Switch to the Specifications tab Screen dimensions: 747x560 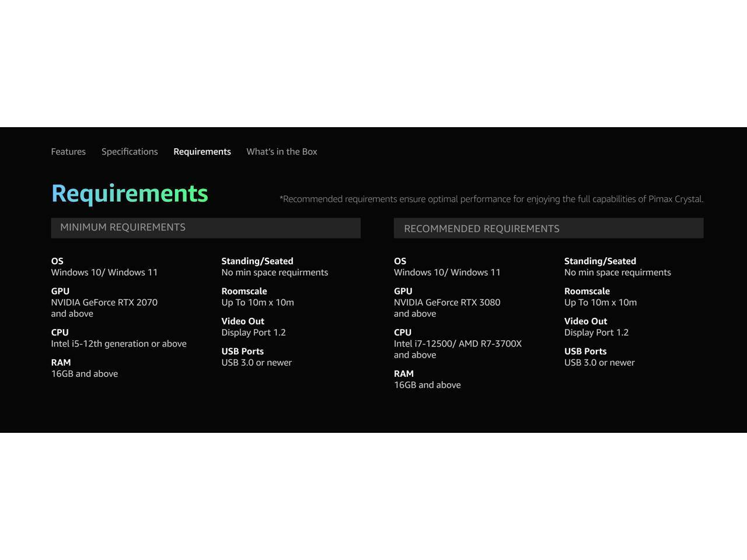(130, 152)
